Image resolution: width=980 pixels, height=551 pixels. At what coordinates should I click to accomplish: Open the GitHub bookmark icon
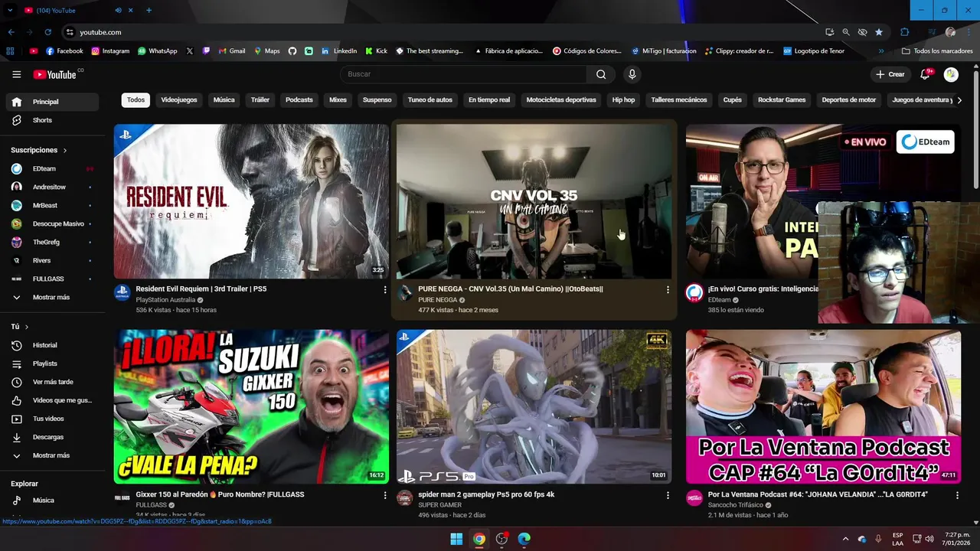(x=292, y=51)
